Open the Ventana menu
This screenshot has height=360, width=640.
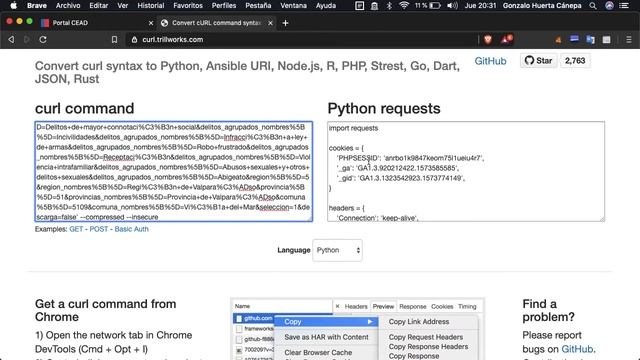click(x=293, y=6)
